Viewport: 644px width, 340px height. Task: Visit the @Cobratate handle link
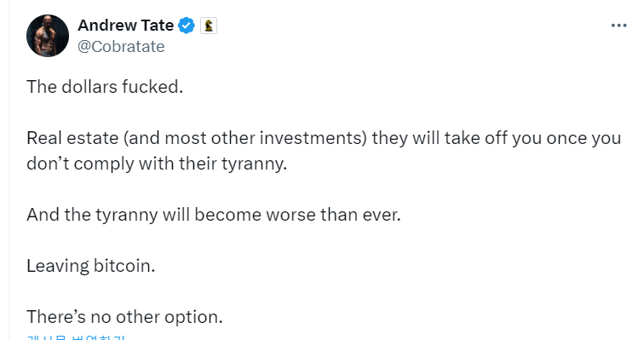pos(121,47)
